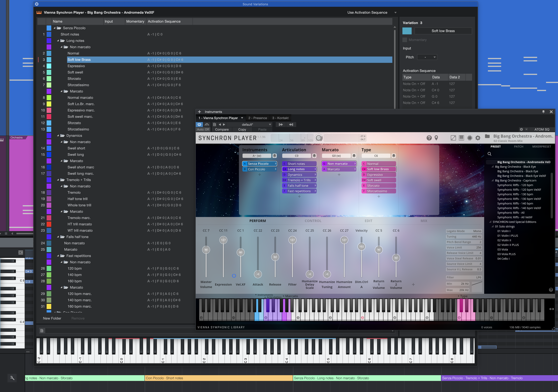Open the CPU chip icon in Synchron Player

469,138
